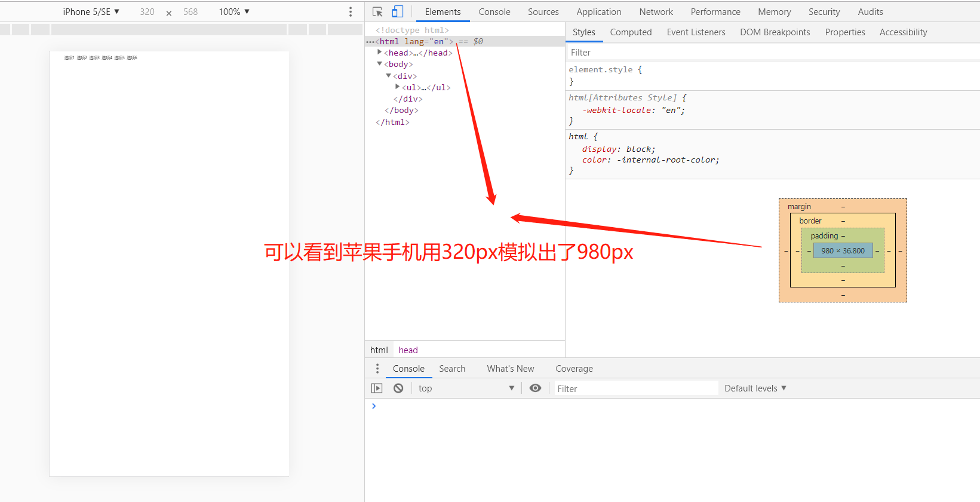980x502 pixels.
Task: Click the console Filter input field
Action: click(x=635, y=388)
